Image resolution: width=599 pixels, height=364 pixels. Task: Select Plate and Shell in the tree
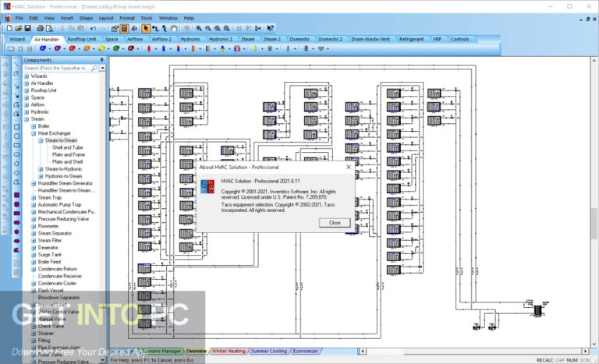pyautogui.click(x=68, y=162)
